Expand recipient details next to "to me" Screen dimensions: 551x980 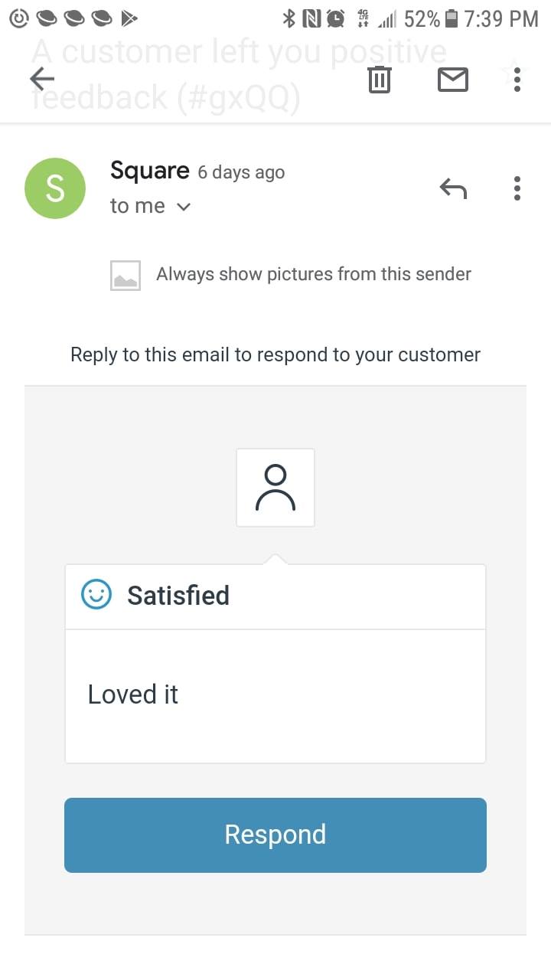click(x=183, y=207)
